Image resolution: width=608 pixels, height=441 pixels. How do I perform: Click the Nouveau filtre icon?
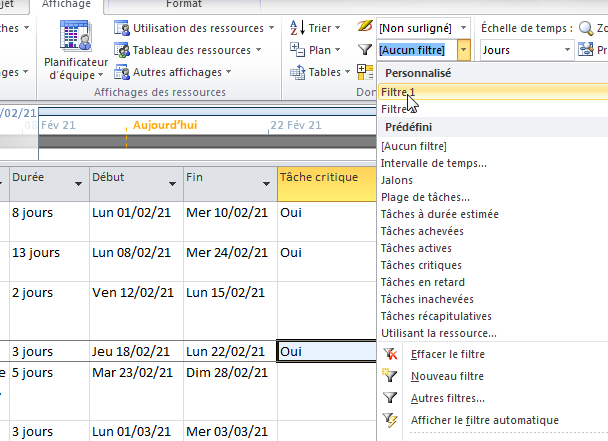tap(390, 376)
